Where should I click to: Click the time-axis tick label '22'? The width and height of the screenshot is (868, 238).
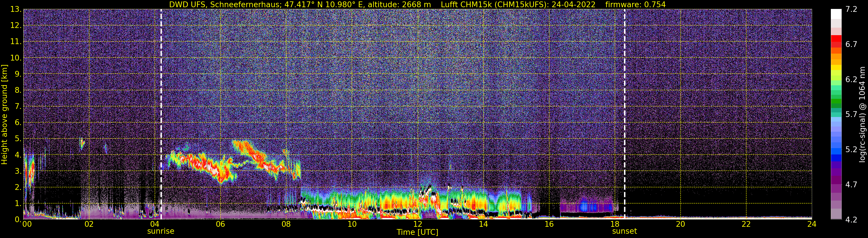tap(746, 224)
